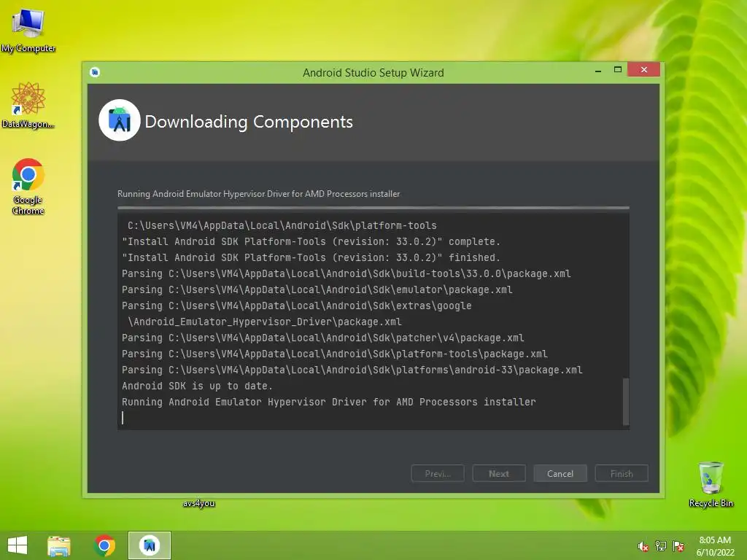Open the Action Center flag tray icon

678,546
